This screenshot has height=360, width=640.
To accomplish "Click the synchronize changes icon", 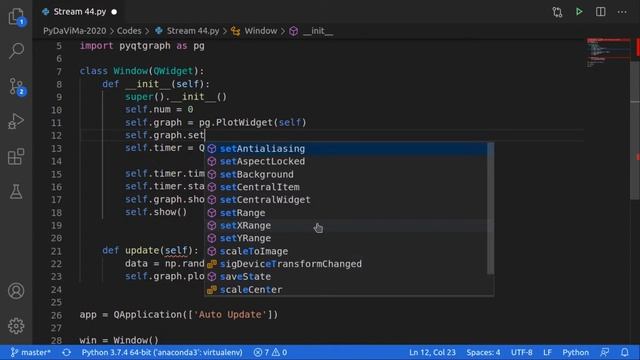I will (x=66, y=353).
